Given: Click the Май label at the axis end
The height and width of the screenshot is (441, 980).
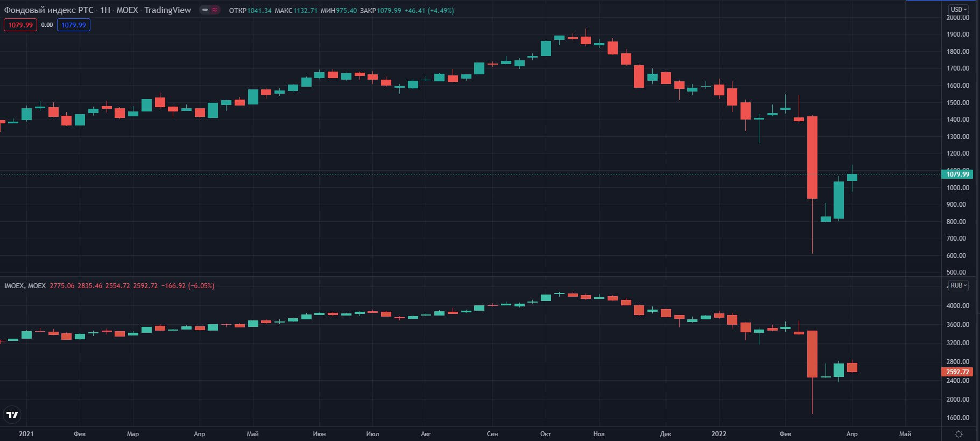Looking at the screenshot, I should [x=905, y=433].
